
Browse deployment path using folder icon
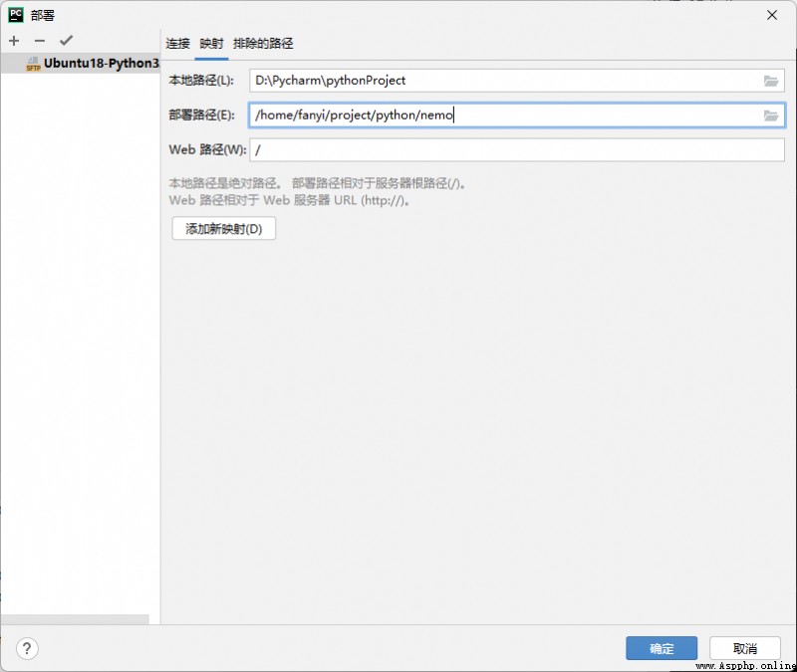(x=771, y=115)
